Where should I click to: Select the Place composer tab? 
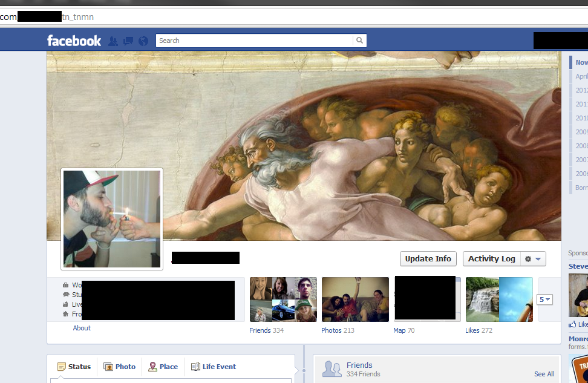(x=163, y=367)
